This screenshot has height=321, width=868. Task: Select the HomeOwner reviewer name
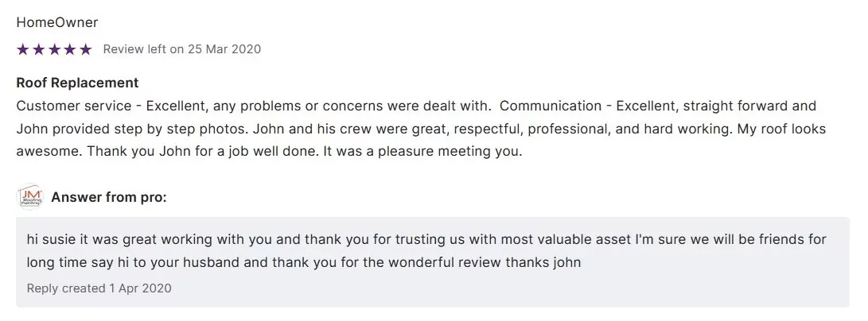[x=57, y=22]
